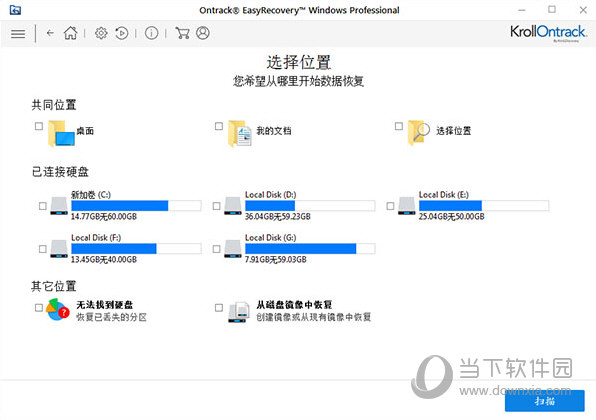
Task: Enable the 从磁盘镜像中恢复 checkbox
Action: point(219,307)
